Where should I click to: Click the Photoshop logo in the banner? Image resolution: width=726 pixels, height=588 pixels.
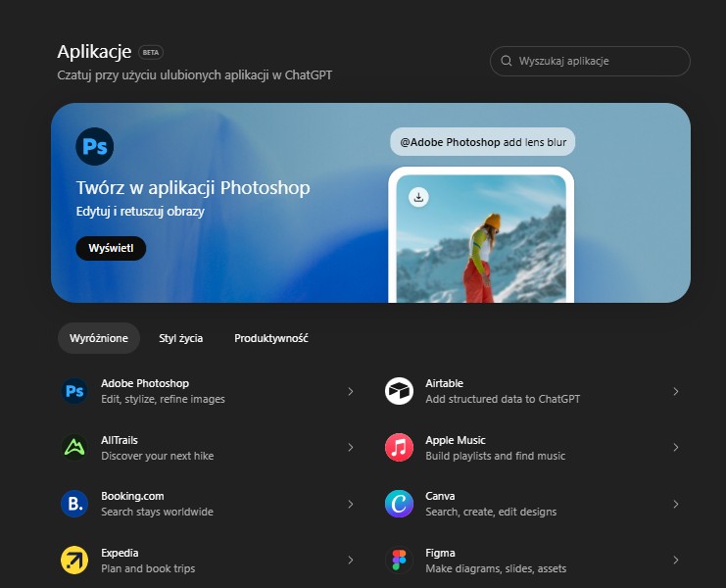click(x=94, y=146)
